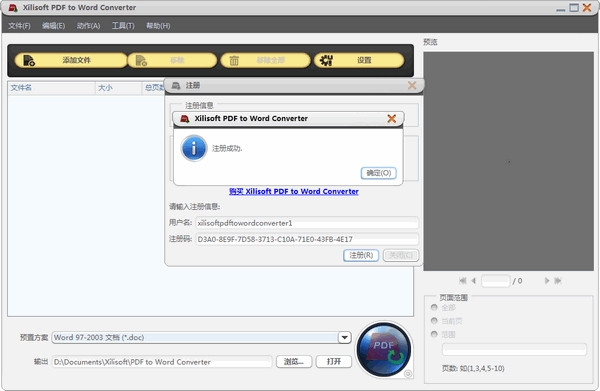Open the 帮助(H) menu
The image size is (600, 391).
coord(158,26)
